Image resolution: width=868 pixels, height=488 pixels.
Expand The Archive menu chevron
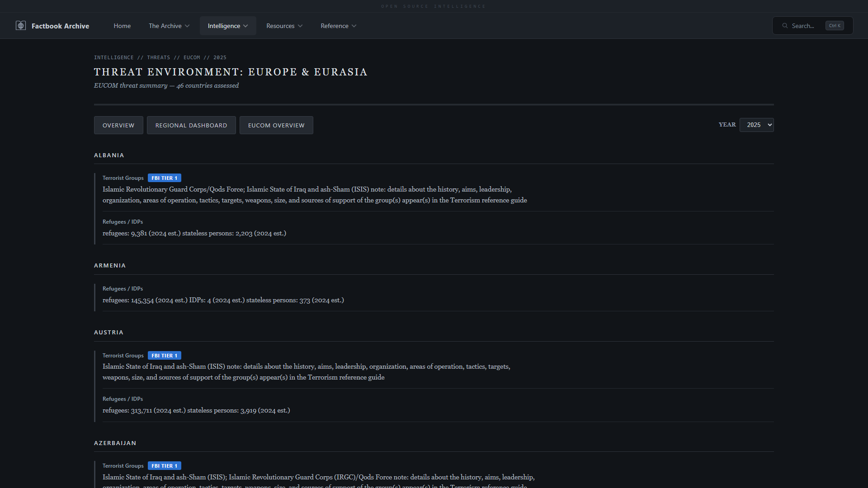tap(187, 26)
